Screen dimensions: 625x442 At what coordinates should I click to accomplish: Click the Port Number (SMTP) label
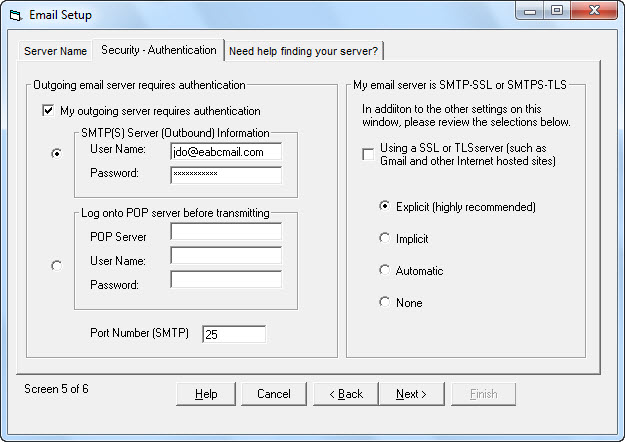140,333
